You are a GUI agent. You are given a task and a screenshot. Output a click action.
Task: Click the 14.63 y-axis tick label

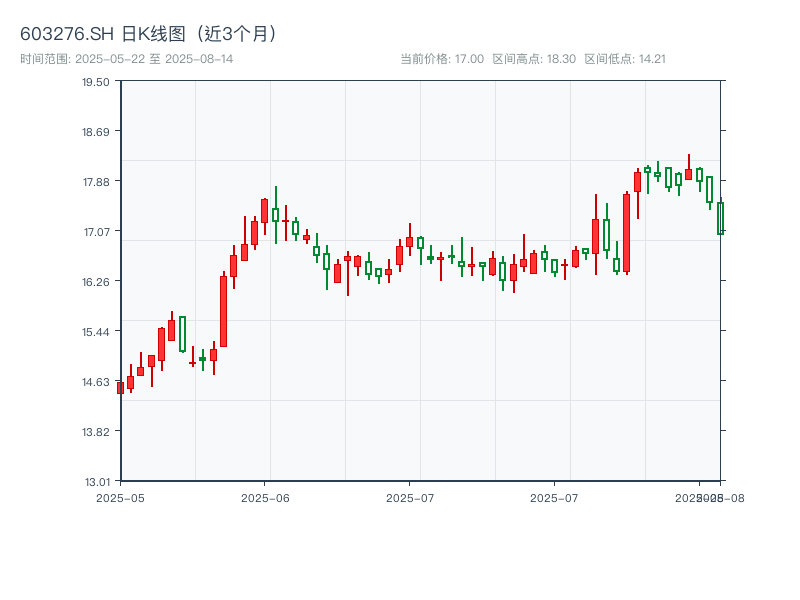96,382
